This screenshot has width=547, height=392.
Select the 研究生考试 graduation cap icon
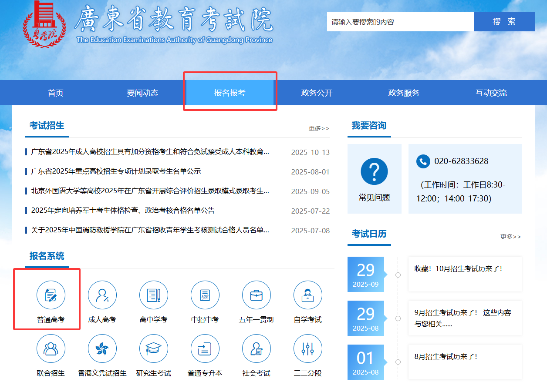click(x=154, y=348)
